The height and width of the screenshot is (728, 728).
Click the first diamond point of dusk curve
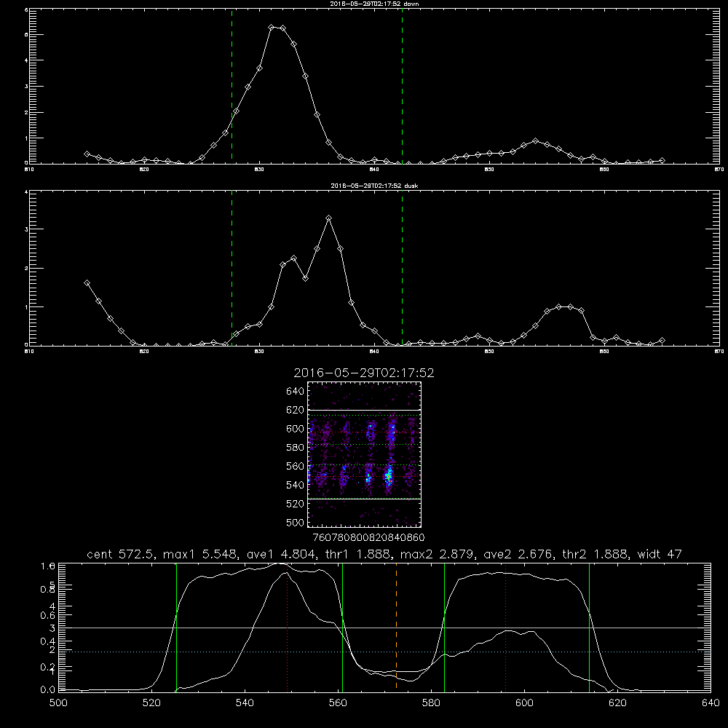pyautogui.click(x=87, y=282)
